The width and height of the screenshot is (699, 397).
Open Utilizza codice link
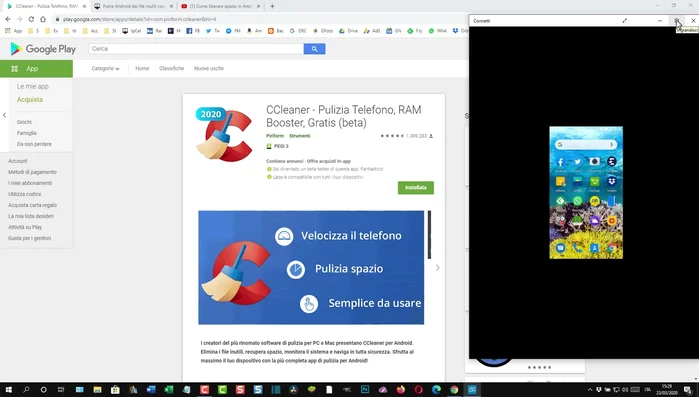[x=25, y=194]
